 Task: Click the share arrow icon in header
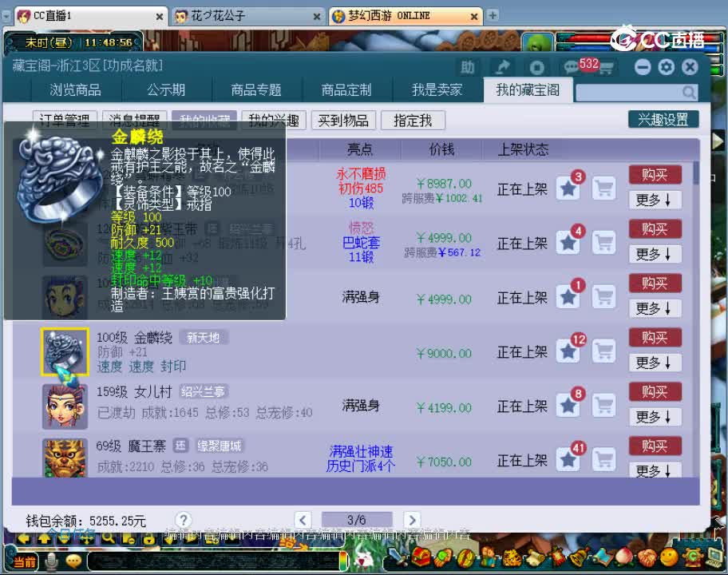click(502, 67)
